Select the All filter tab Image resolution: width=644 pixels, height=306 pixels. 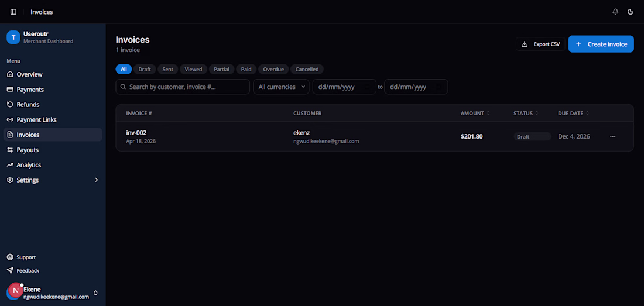(124, 69)
